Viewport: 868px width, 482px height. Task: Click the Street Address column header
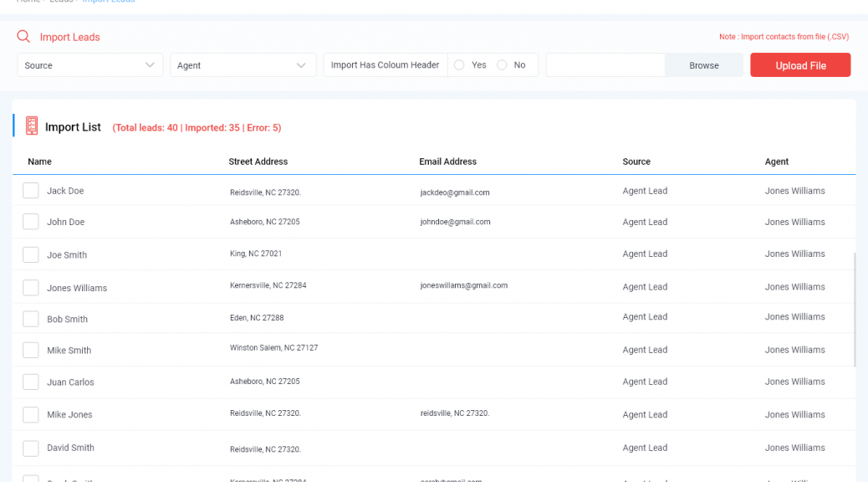click(258, 162)
